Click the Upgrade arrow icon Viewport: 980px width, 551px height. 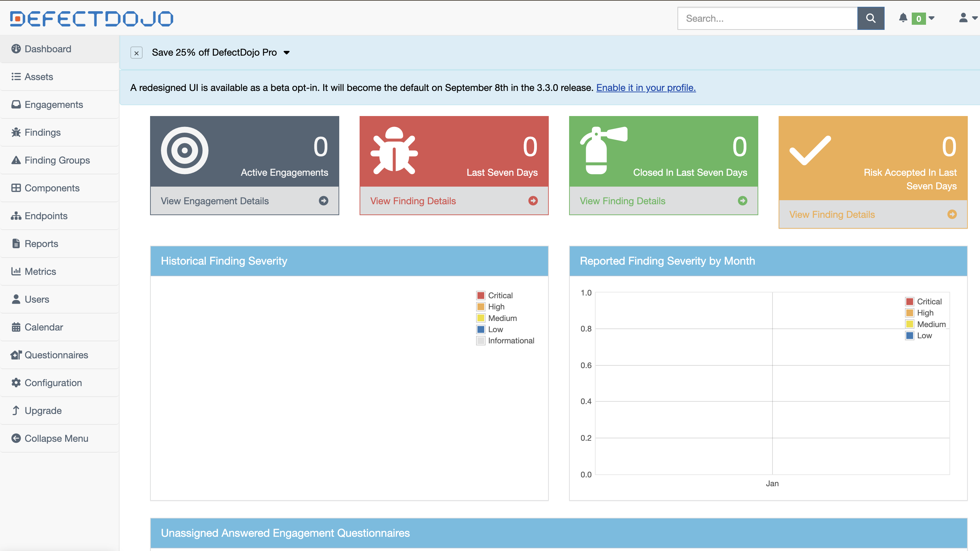click(x=16, y=411)
